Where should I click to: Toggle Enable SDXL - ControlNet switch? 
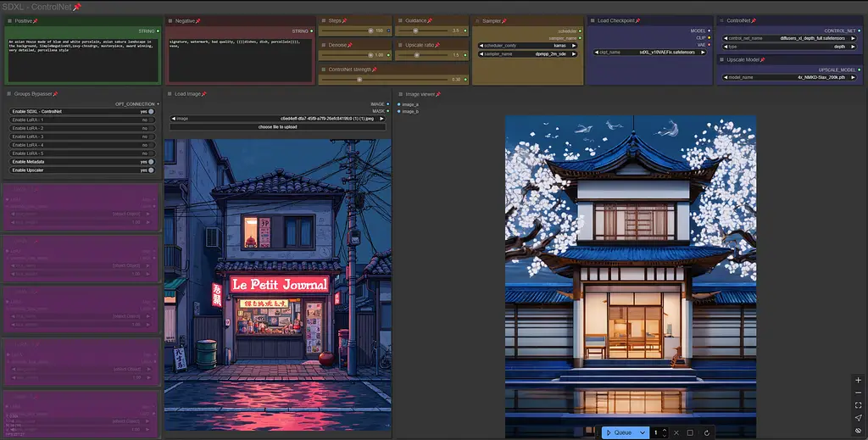[x=150, y=111]
